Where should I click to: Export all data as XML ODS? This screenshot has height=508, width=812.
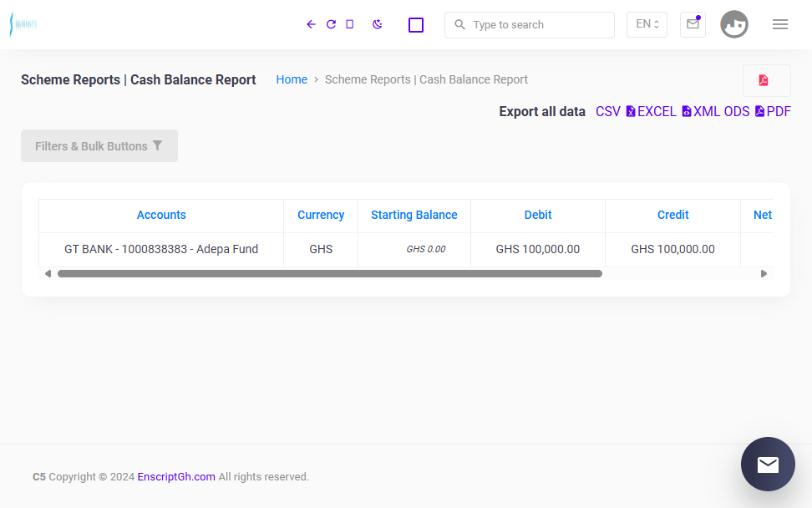coord(716,112)
